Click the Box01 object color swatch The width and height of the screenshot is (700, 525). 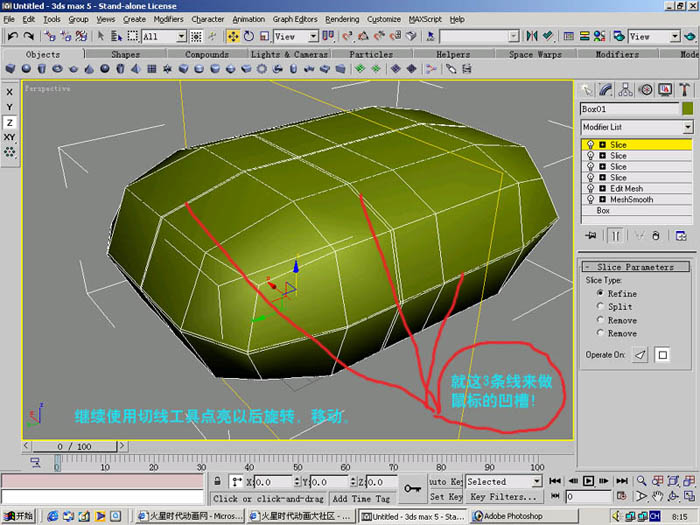(x=688, y=108)
